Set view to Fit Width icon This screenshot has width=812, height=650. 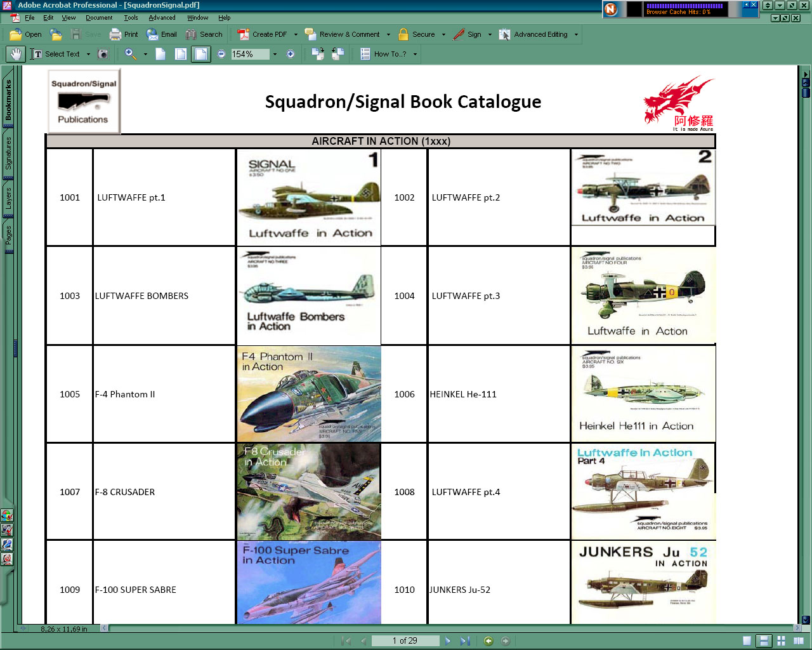tap(200, 54)
